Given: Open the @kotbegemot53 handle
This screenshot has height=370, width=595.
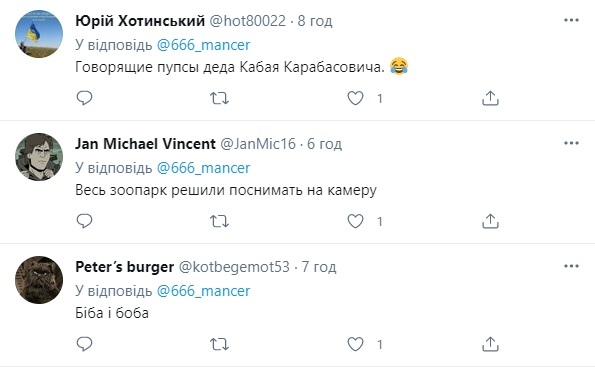Looking at the screenshot, I should click(234, 267).
